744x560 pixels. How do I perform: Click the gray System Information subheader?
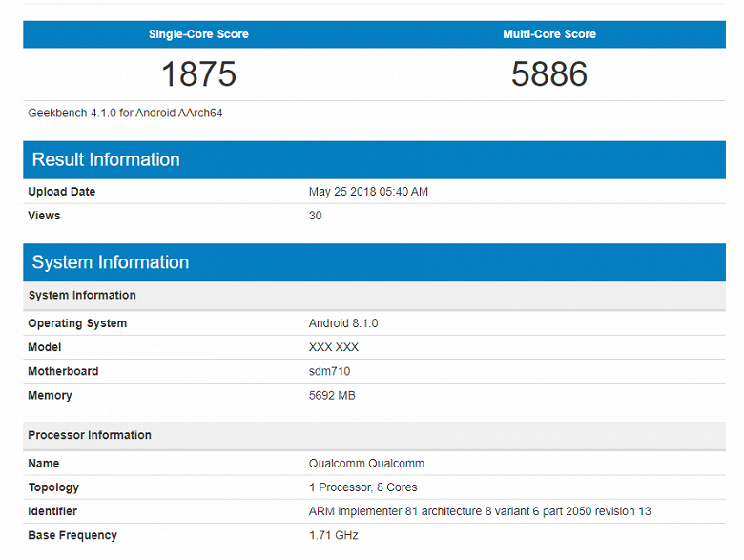tap(374, 295)
